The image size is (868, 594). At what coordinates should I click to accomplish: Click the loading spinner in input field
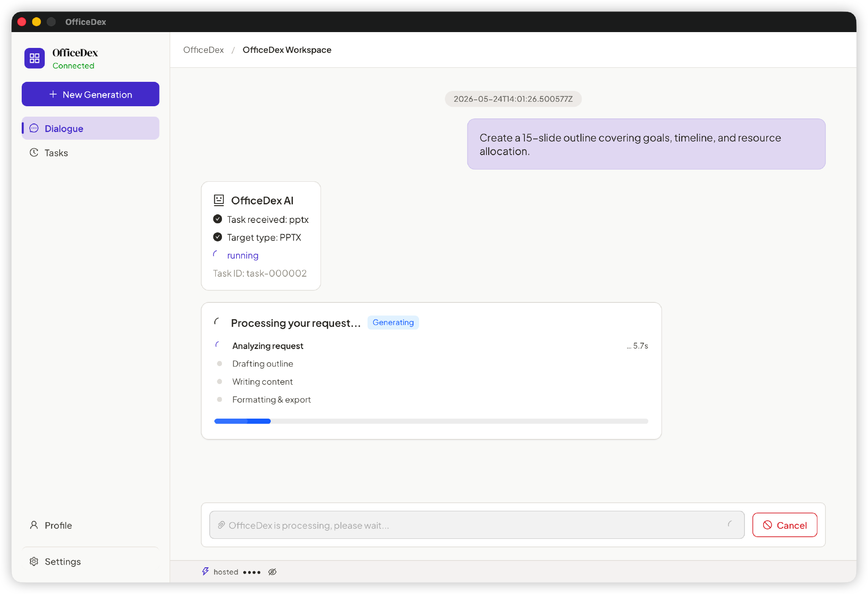pyautogui.click(x=731, y=524)
